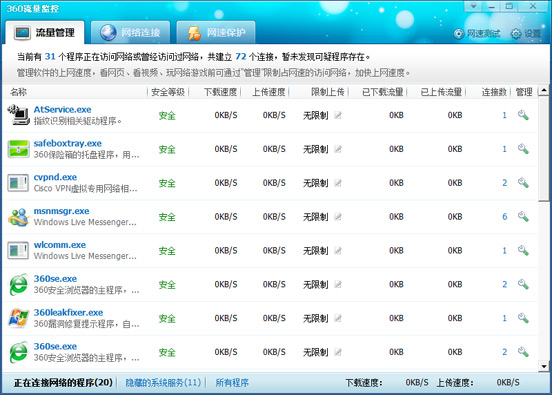The height and width of the screenshot is (395, 552).
Task: Click scrollbar up arrow in process list
Action: [x=544, y=91]
